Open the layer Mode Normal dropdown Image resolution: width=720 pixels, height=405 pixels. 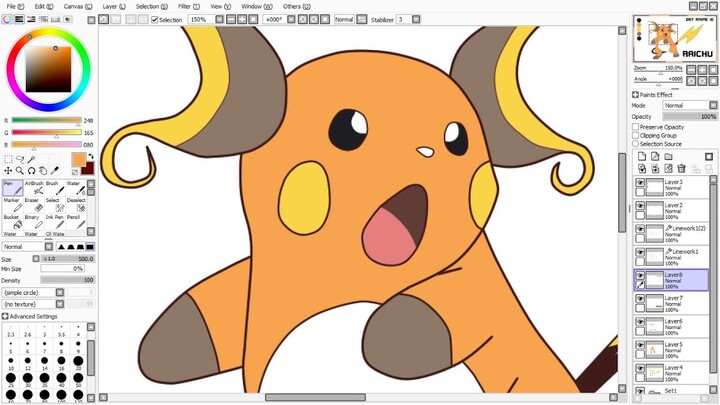click(x=713, y=105)
